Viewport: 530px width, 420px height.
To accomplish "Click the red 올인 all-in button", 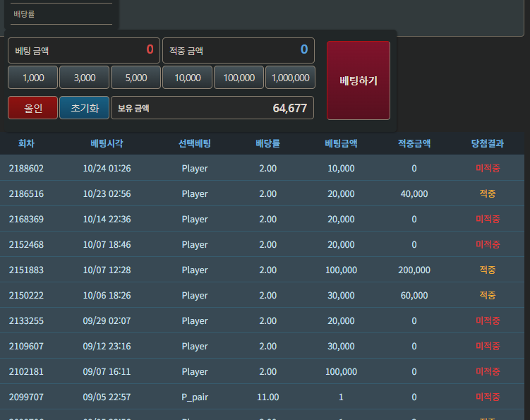I will coord(32,108).
